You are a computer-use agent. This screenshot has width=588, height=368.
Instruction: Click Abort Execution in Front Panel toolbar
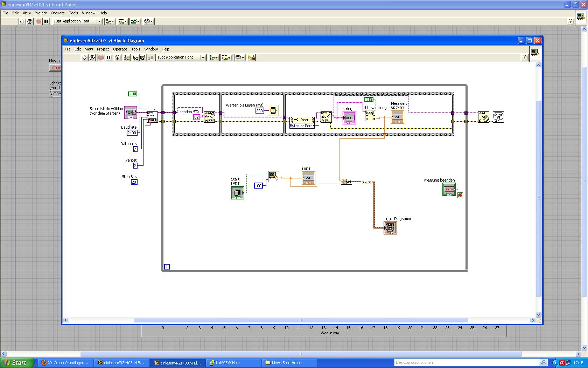38,21
